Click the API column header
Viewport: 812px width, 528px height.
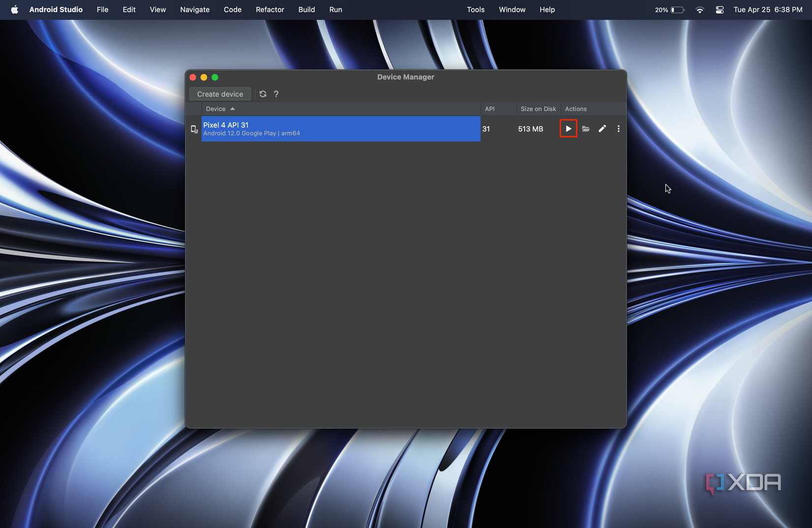pyautogui.click(x=490, y=109)
